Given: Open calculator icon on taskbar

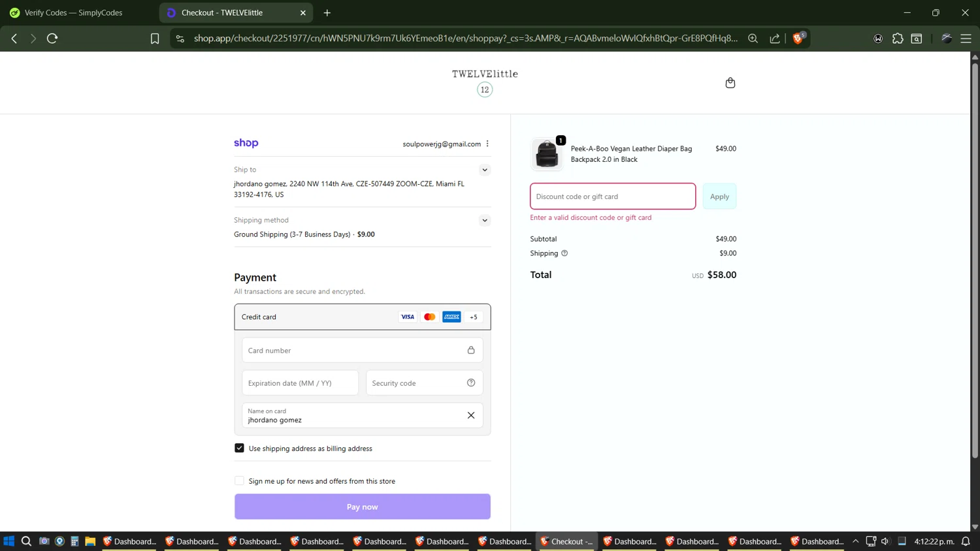Looking at the screenshot, I should (x=74, y=541).
